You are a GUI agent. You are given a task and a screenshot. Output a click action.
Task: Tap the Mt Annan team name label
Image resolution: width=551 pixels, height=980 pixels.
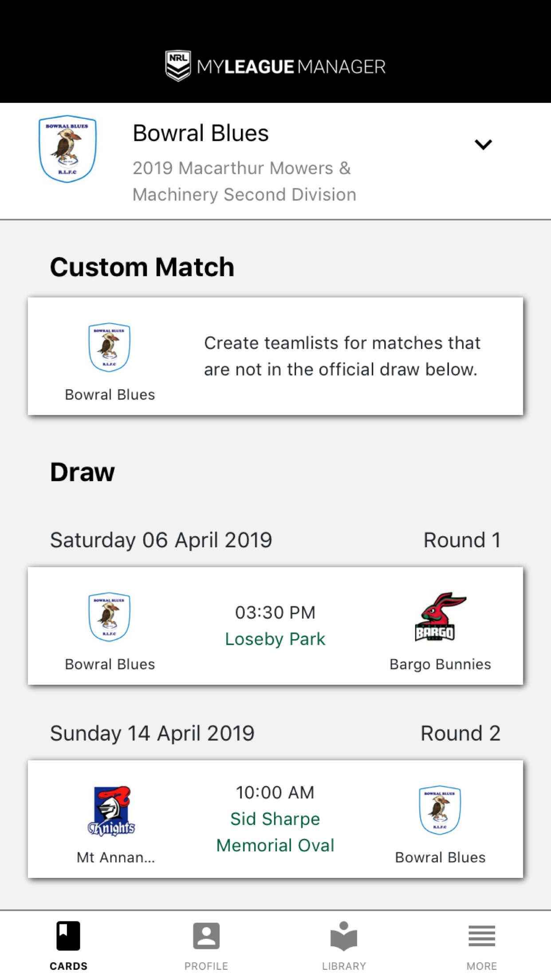(x=115, y=857)
